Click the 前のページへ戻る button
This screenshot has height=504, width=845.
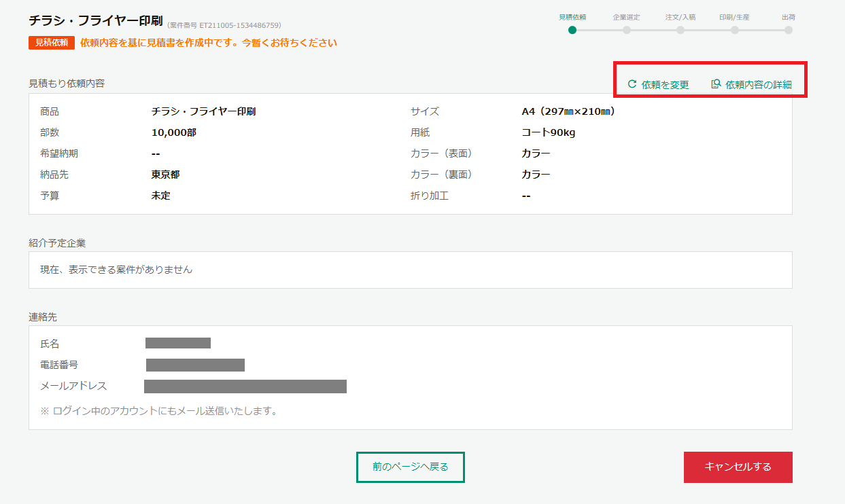click(410, 467)
